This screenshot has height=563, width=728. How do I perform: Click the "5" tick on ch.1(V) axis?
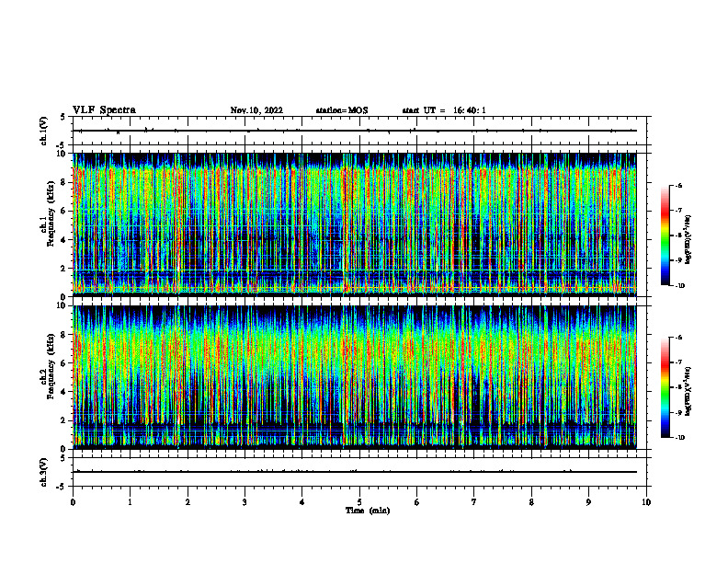click(63, 117)
